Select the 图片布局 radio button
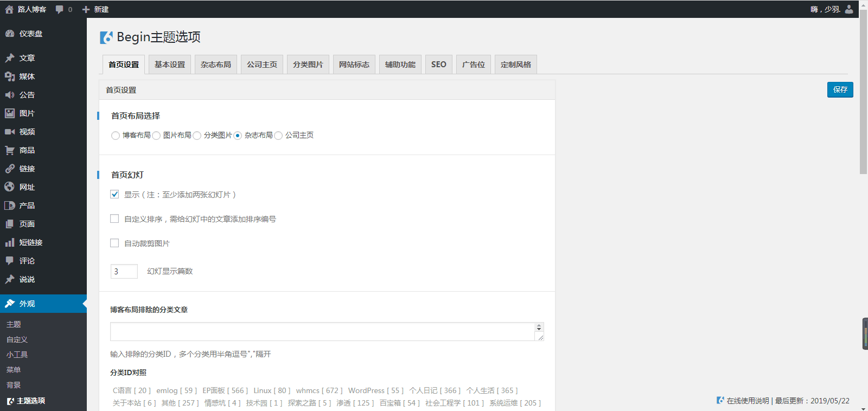The width and height of the screenshot is (868, 411). [x=156, y=136]
